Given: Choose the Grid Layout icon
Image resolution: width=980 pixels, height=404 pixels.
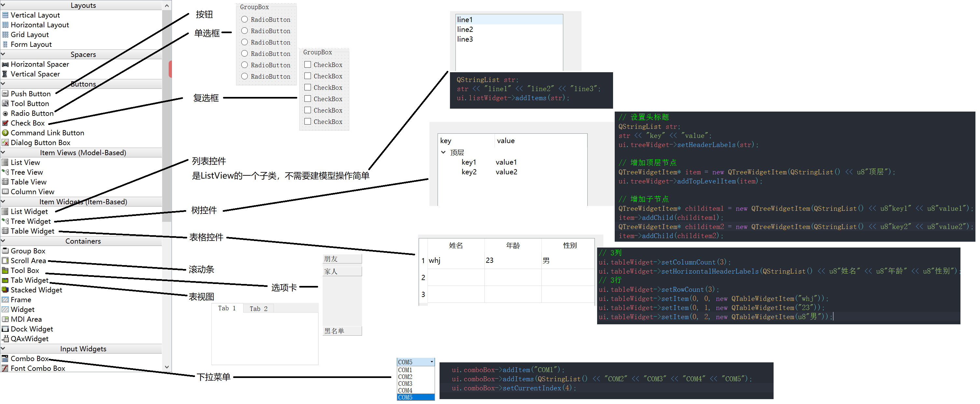Looking at the screenshot, I should click(5, 34).
